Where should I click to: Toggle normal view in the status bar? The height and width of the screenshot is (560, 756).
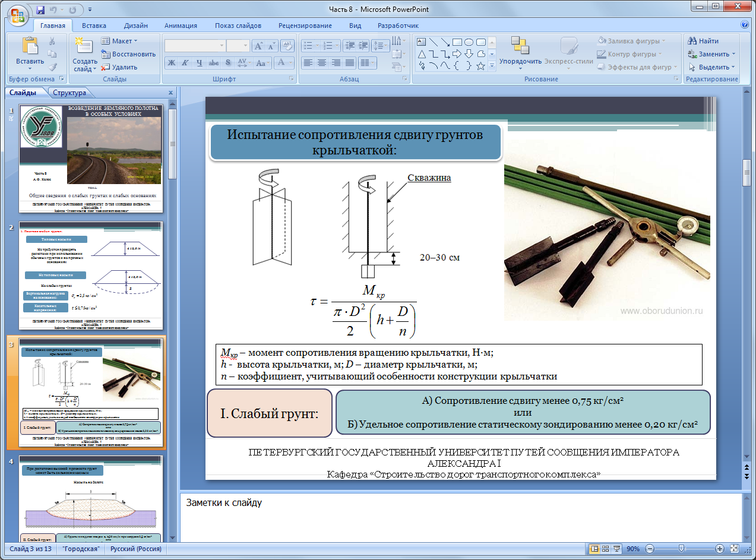[x=594, y=549]
